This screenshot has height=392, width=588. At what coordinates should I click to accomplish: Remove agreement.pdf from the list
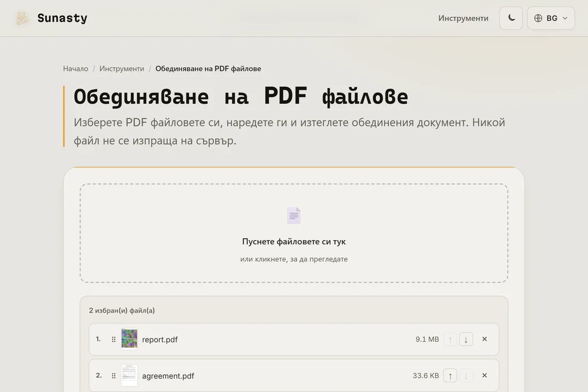pyautogui.click(x=484, y=375)
